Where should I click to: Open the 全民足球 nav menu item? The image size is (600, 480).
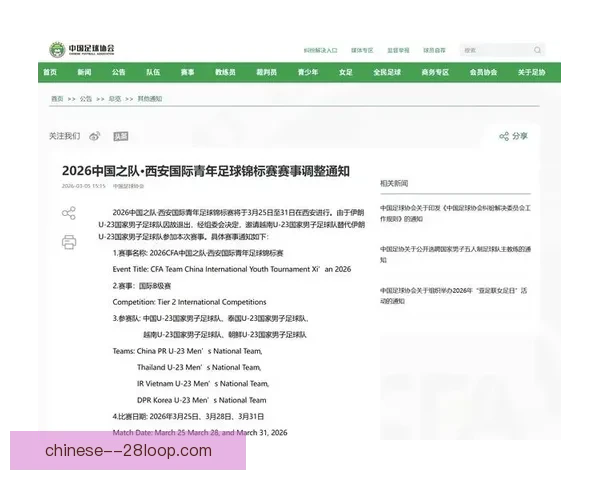(x=387, y=72)
